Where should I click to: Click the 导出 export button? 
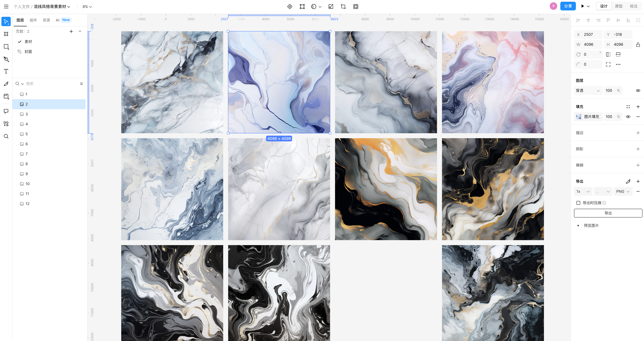click(x=608, y=213)
